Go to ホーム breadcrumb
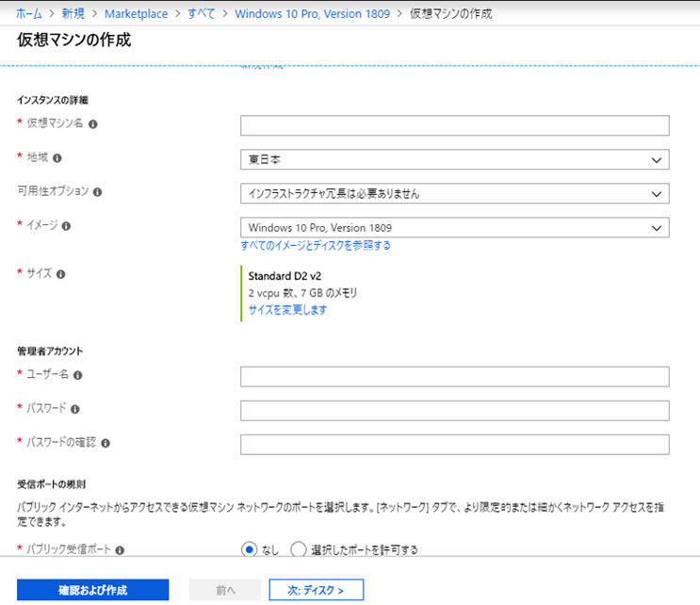This screenshot has height=605, width=700. [x=29, y=14]
